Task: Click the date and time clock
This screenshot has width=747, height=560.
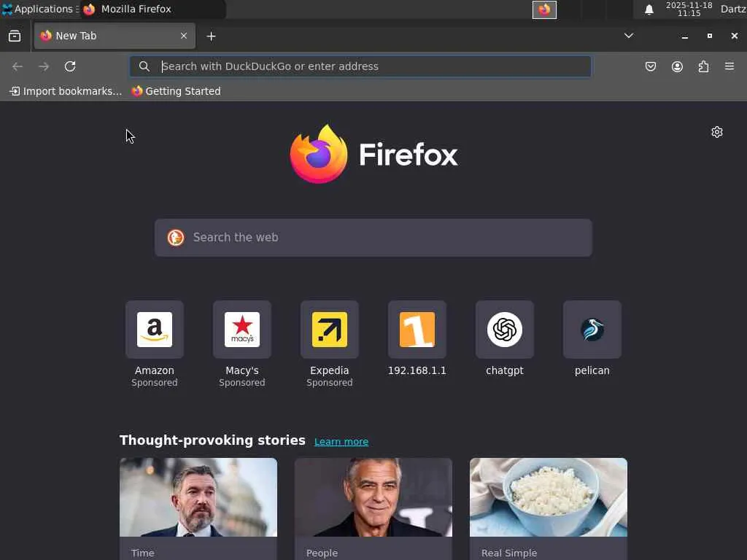Action: tap(689, 9)
